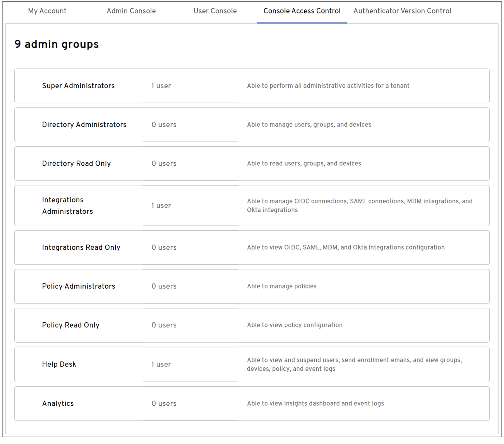Viewport: 504px width, 444px height.
Task: Click the Directory Read Only group name
Action: click(x=76, y=163)
